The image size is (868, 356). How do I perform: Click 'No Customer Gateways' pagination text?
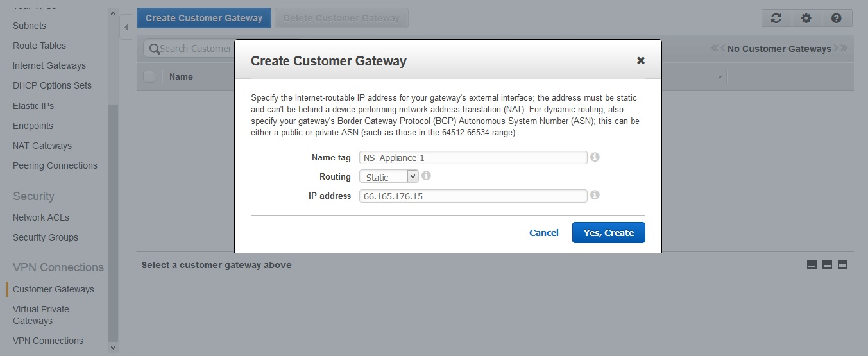click(x=779, y=49)
